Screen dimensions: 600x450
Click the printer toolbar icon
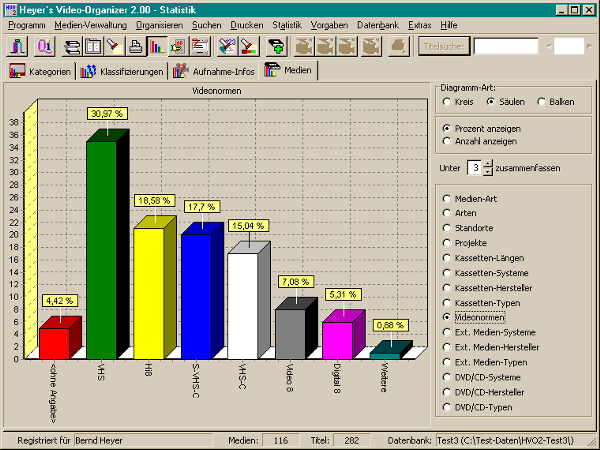click(135, 46)
